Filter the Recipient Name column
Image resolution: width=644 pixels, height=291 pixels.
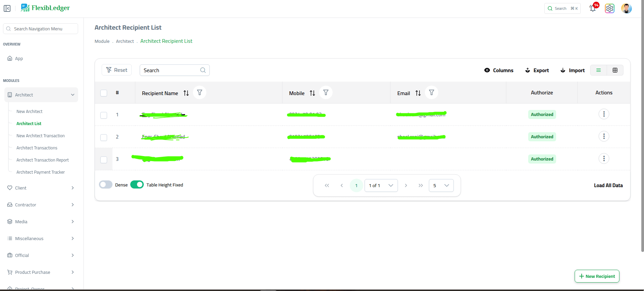[200, 93]
